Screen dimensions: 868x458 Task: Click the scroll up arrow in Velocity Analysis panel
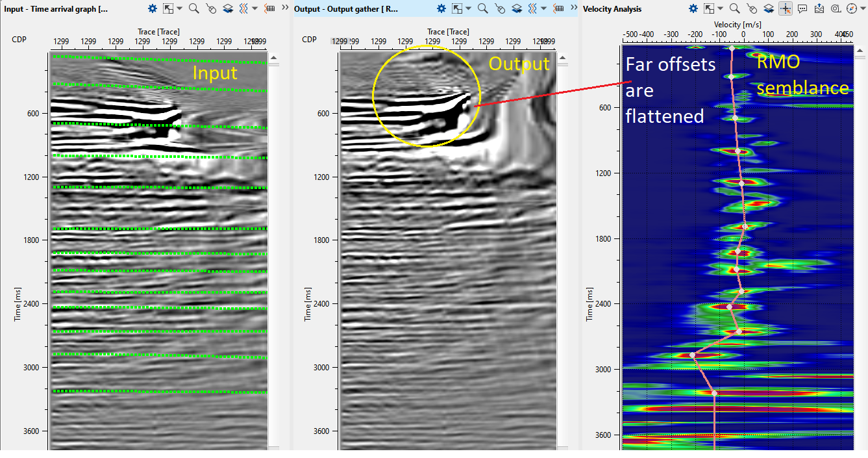coord(860,49)
